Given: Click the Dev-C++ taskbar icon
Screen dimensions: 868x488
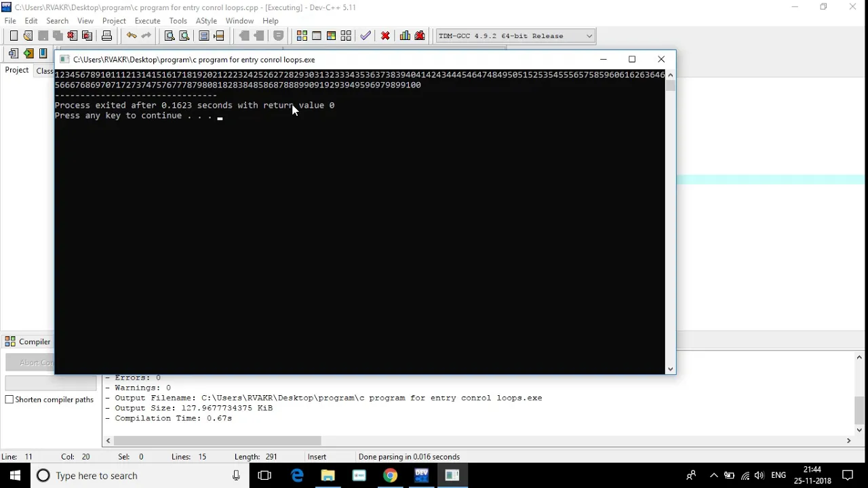Looking at the screenshot, I should (x=421, y=475).
